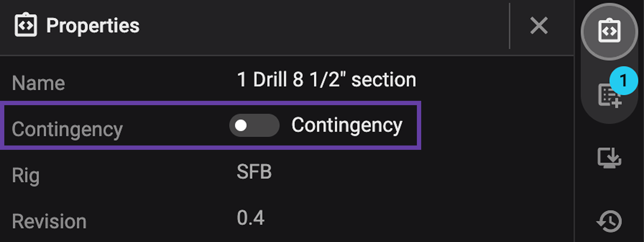Click the Rig value SFB
Screen dimensions: 644x242
pos(254,172)
